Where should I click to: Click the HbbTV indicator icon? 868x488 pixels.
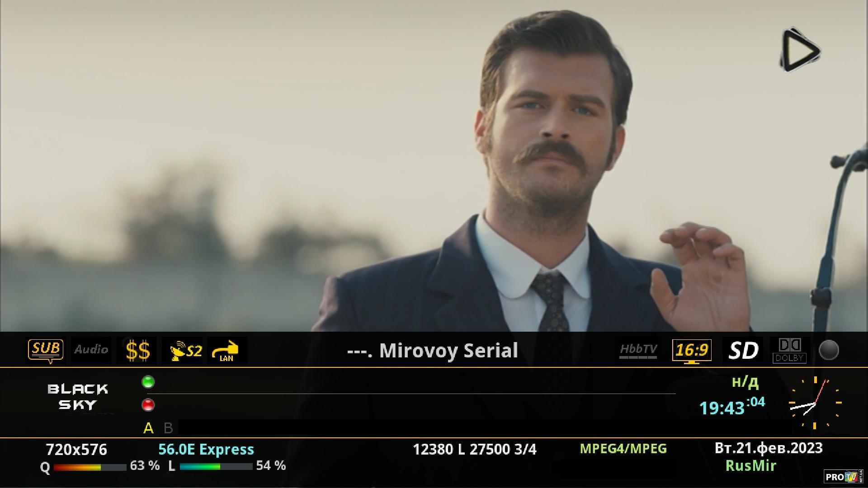(638, 351)
